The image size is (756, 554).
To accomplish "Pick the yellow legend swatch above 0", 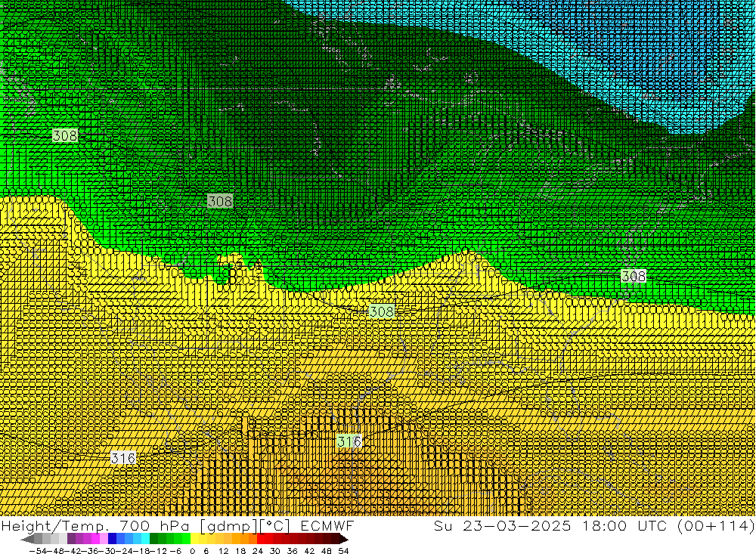I will (195, 539).
